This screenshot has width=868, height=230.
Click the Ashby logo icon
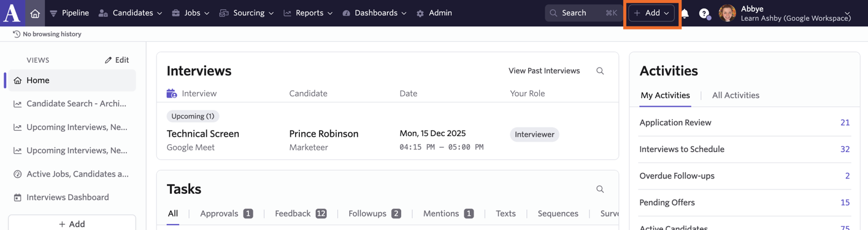click(12, 13)
